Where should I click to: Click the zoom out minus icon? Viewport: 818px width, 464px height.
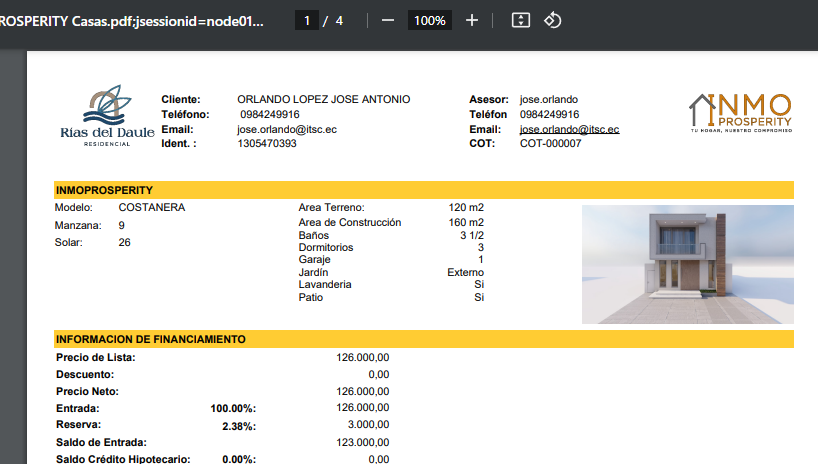(388, 20)
